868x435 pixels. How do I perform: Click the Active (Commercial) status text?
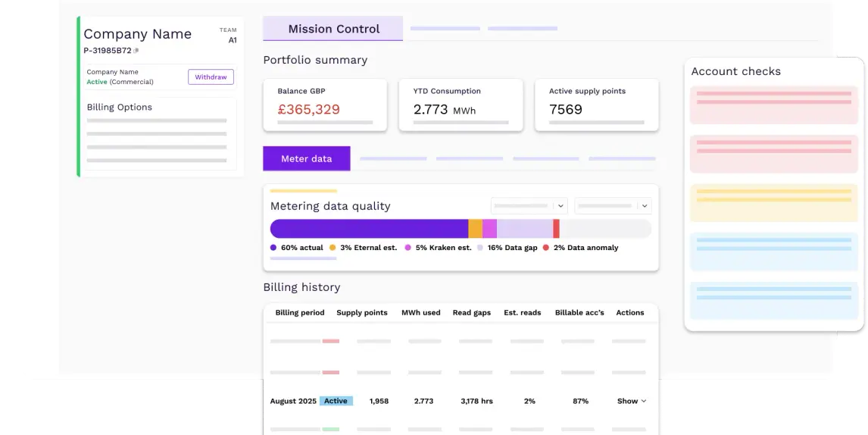(x=120, y=82)
